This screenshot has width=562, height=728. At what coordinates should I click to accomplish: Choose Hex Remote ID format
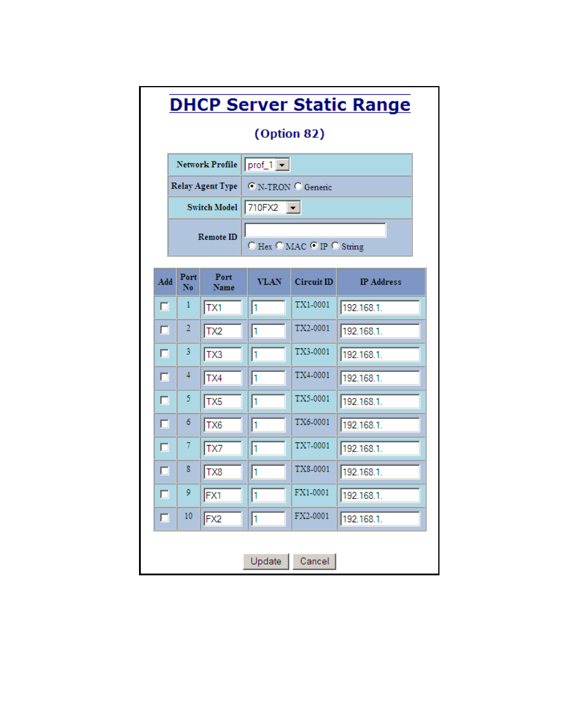pos(252,246)
